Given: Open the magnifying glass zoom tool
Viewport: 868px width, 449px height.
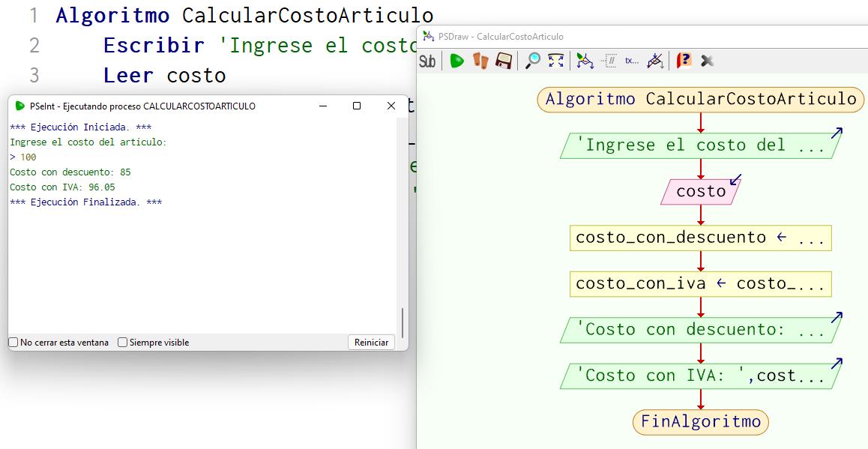Looking at the screenshot, I should (532, 61).
